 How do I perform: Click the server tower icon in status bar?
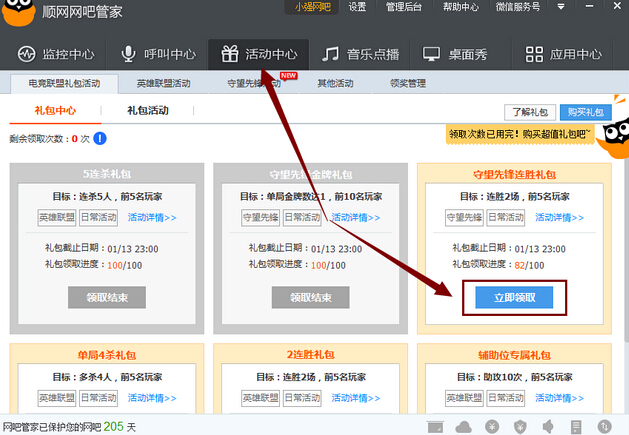pyautogui.click(x=576, y=427)
